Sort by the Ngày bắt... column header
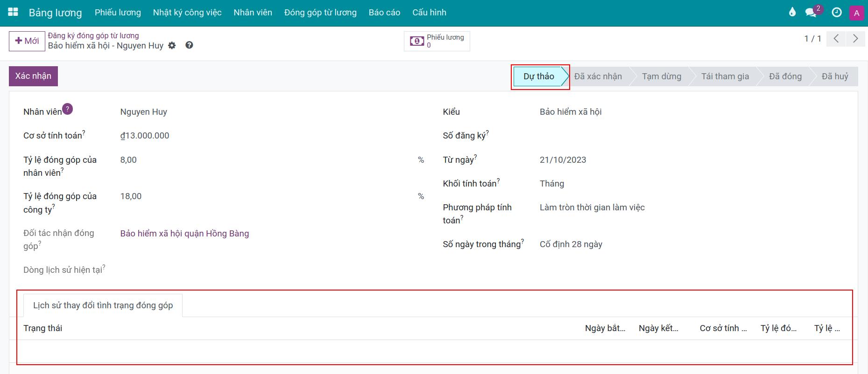868x374 pixels. point(605,328)
